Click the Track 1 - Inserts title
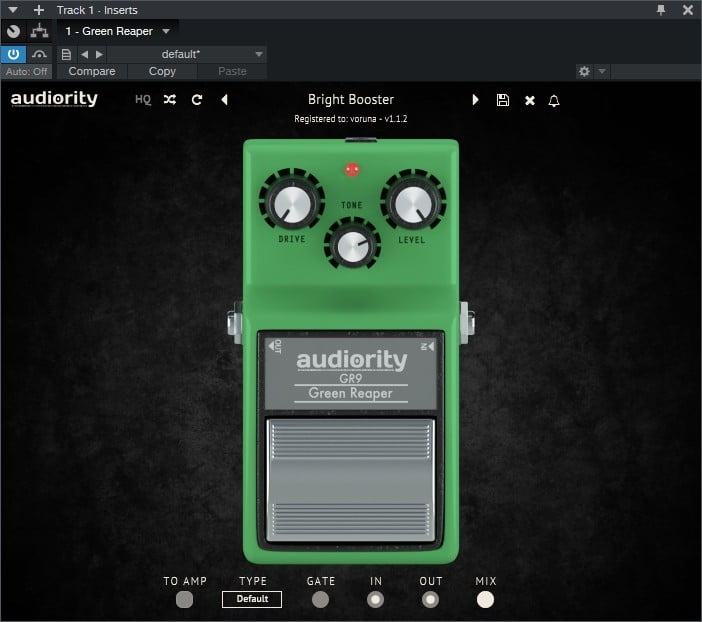The height and width of the screenshot is (622, 702). point(97,10)
